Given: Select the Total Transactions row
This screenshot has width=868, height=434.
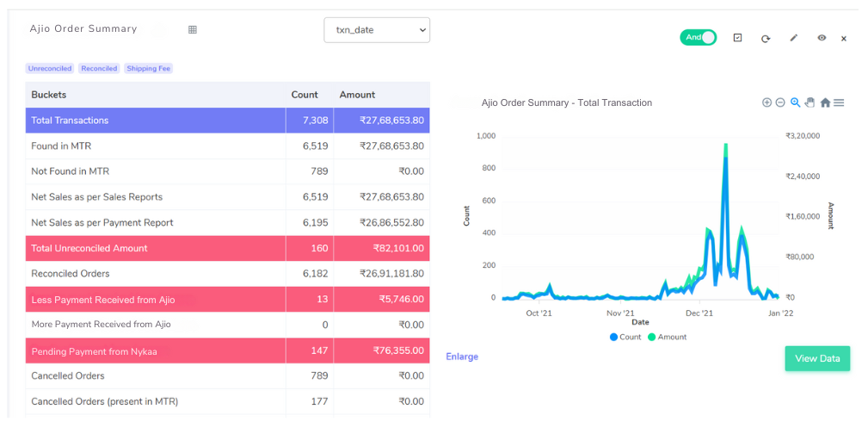Looking at the screenshot, I should click(x=227, y=121).
